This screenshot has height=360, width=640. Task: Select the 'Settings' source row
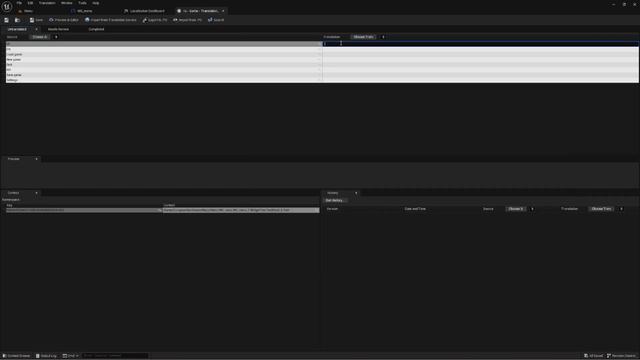pyautogui.click(x=164, y=80)
